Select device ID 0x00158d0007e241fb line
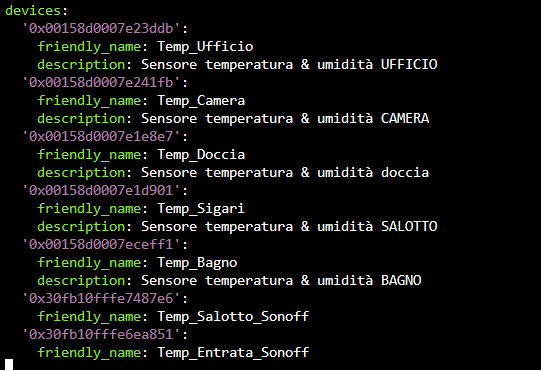Viewport: 541px width, 370px height. pyautogui.click(x=105, y=82)
